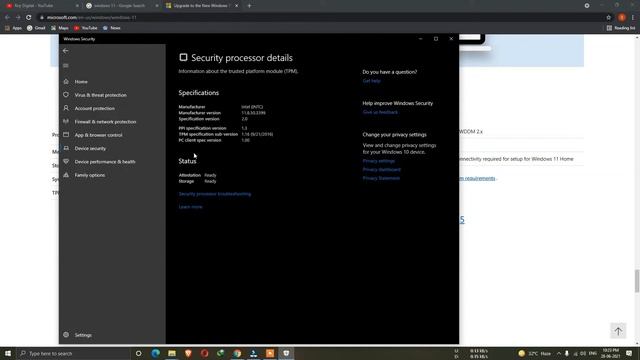Open Device performance & health

click(x=105, y=162)
